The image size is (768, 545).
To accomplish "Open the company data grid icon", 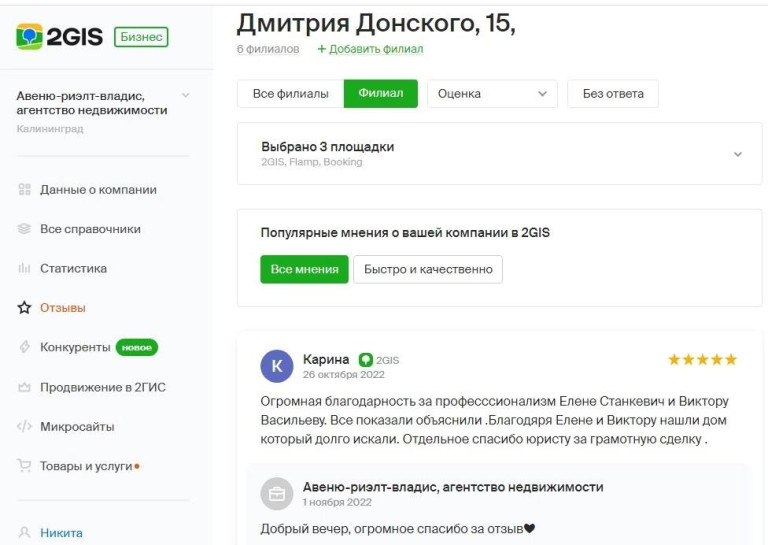I will point(24,190).
